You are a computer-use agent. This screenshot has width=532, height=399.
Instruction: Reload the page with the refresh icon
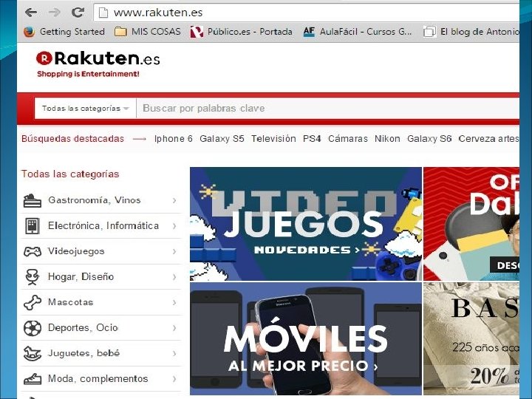point(78,13)
